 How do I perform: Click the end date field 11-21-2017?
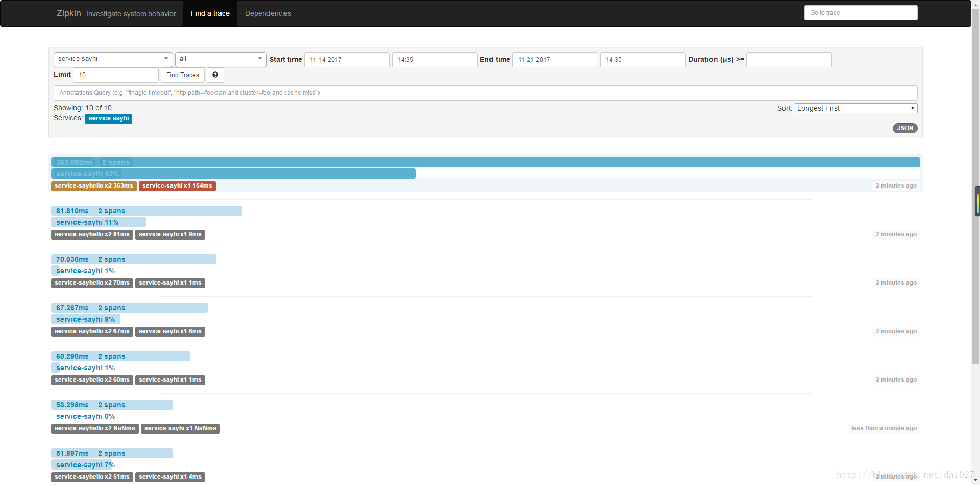[x=555, y=60]
